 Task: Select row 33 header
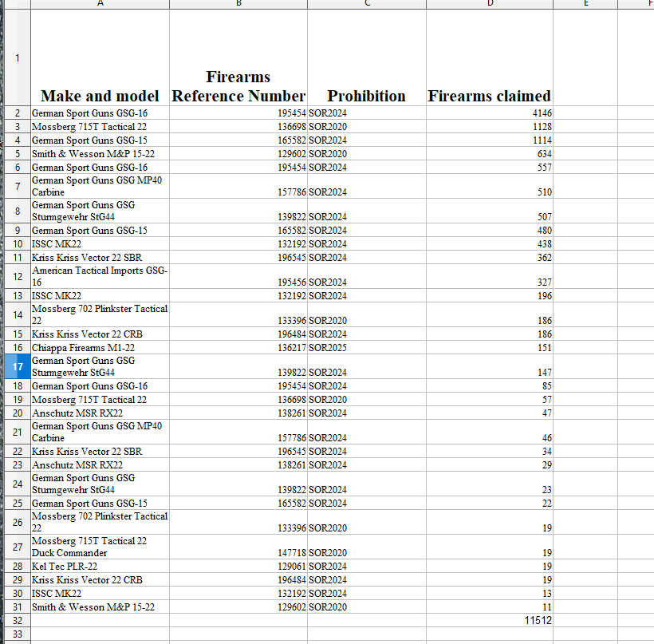(x=18, y=634)
